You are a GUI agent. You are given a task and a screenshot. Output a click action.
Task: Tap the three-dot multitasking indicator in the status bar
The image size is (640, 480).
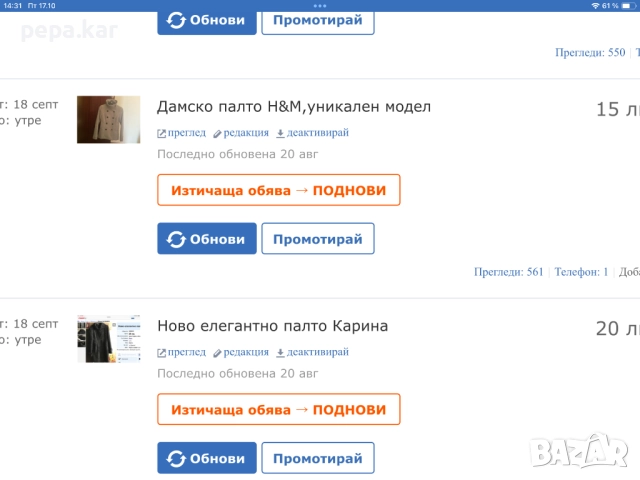pyautogui.click(x=320, y=6)
